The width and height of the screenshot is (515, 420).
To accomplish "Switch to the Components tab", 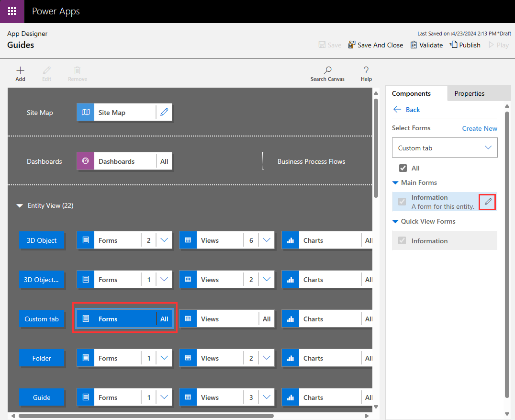I will (416, 93).
